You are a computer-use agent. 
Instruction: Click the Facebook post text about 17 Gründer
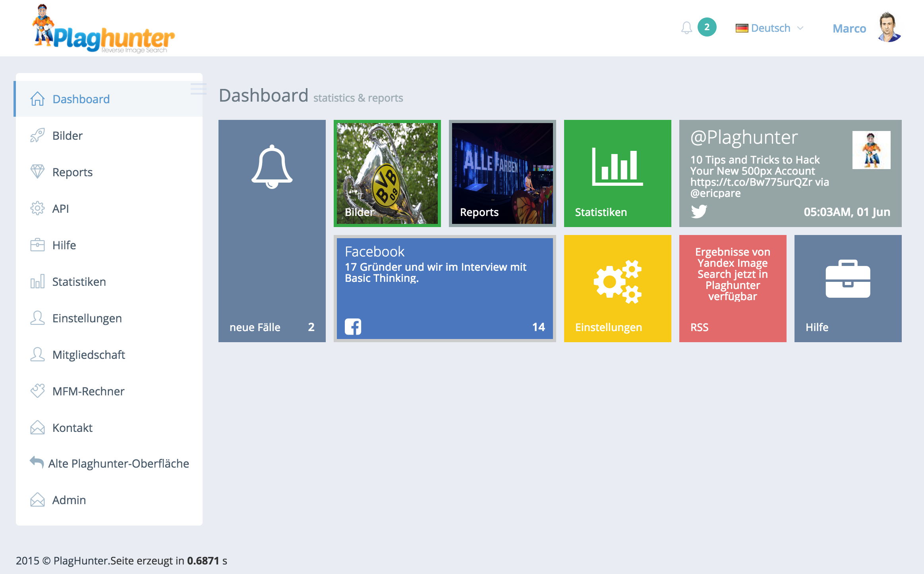point(435,272)
